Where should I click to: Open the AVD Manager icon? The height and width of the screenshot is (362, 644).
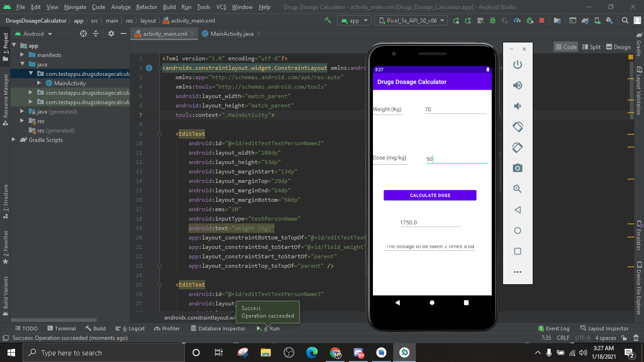point(597,20)
